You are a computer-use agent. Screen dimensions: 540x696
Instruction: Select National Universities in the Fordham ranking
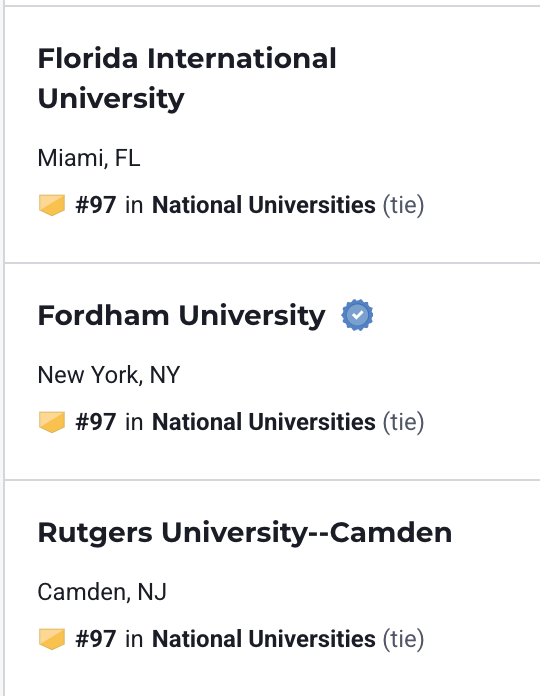point(264,422)
